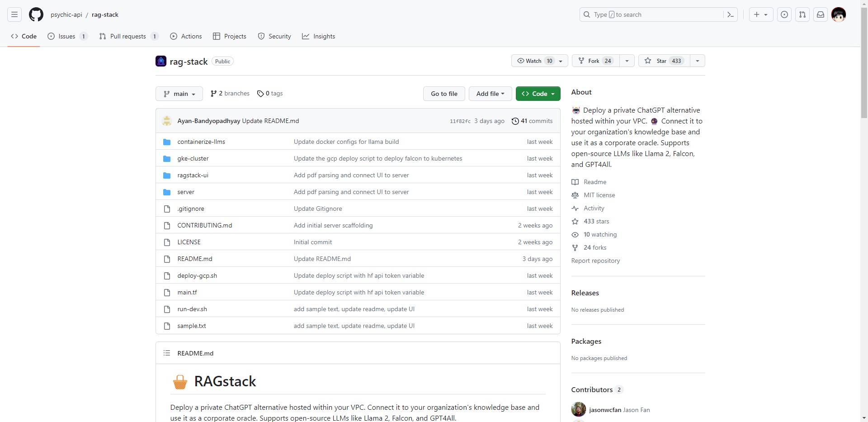Viewport: 868px width, 422px height.
Task: Click the .gitignore file icon
Action: point(167,209)
